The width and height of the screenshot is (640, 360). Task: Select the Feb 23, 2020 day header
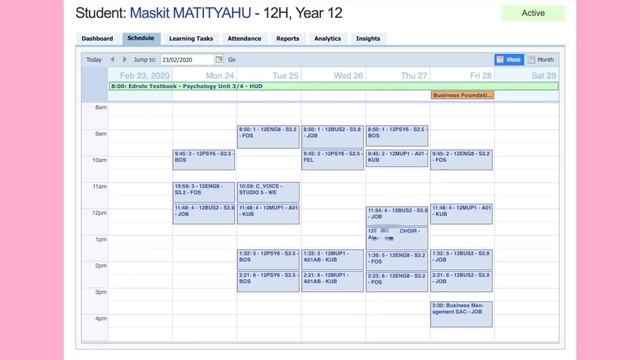click(144, 76)
